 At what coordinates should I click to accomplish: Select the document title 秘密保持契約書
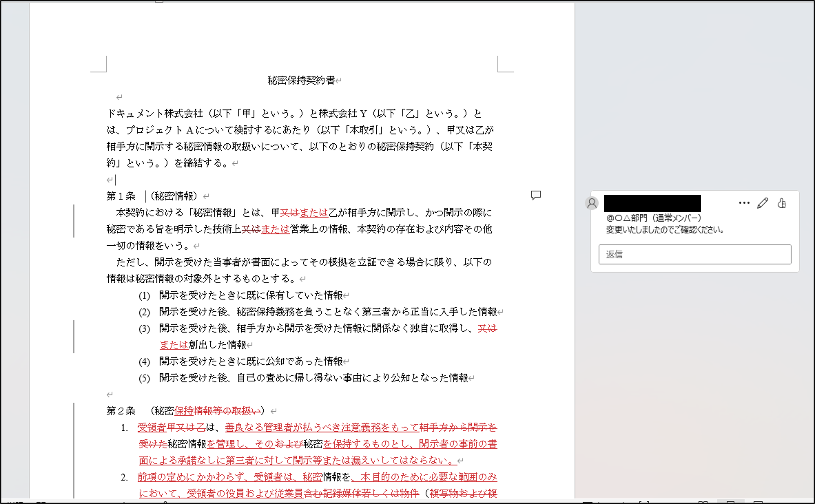(302, 79)
